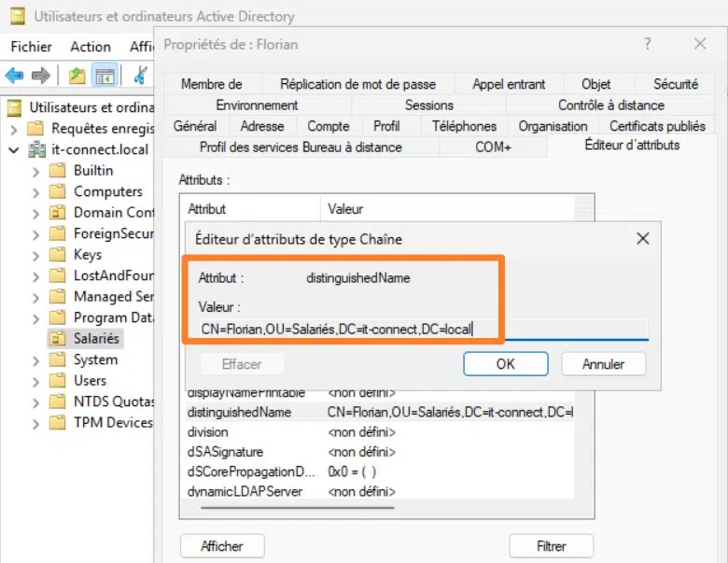
Task: Click the folder Up one level icon
Action: 77,76
